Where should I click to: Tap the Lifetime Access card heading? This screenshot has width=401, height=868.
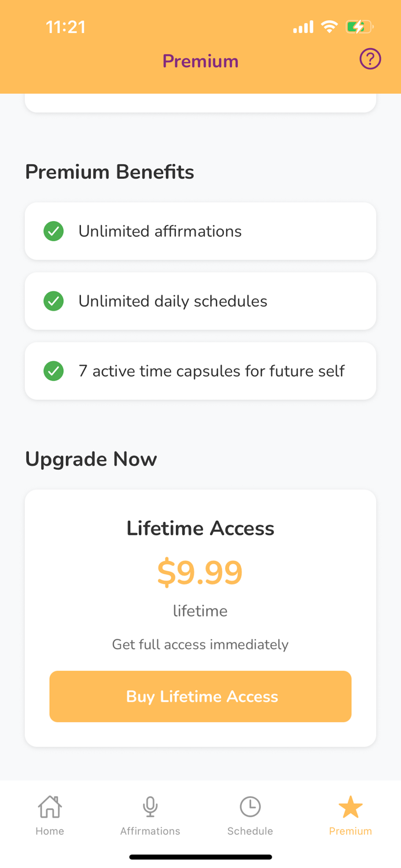click(200, 528)
